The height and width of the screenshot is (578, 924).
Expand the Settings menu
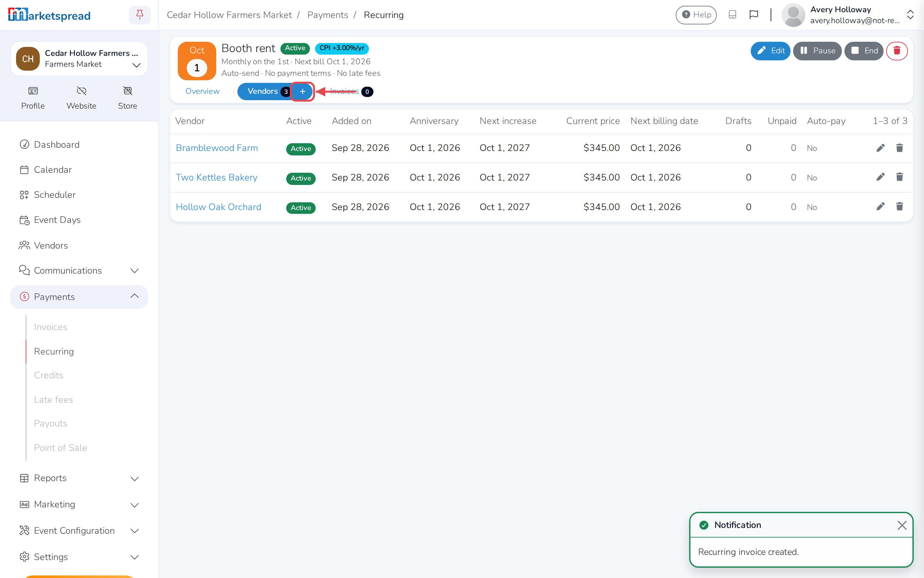click(x=79, y=556)
